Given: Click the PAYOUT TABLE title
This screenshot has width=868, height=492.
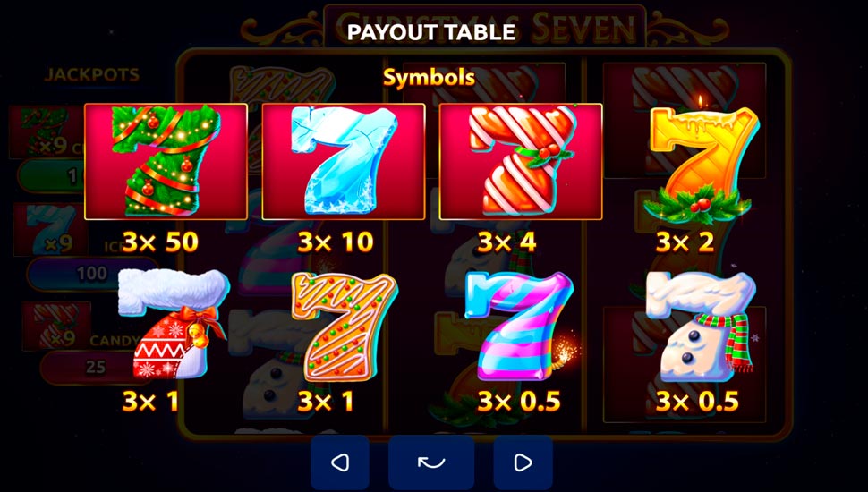Looking at the screenshot, I should click(431, 32).
